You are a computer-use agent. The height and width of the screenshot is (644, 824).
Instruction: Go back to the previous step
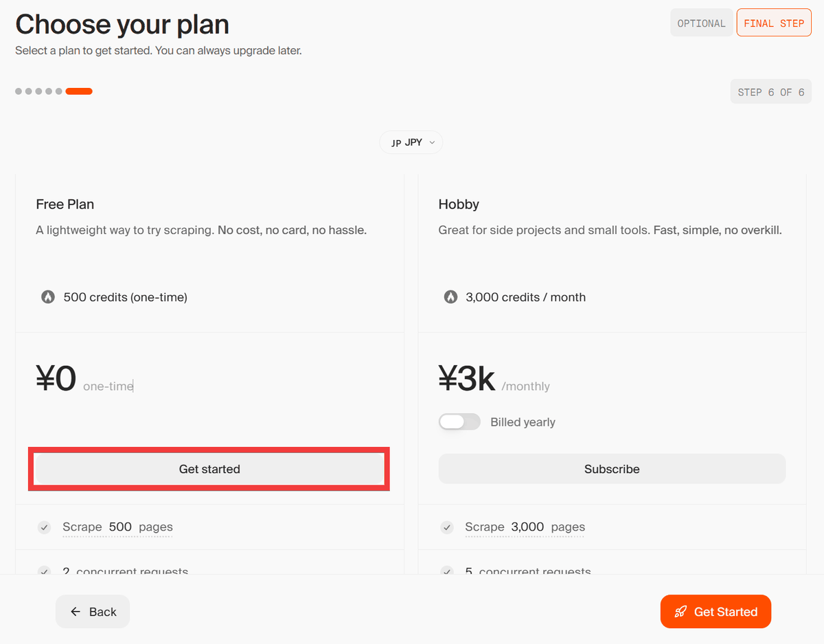point(93,612)
